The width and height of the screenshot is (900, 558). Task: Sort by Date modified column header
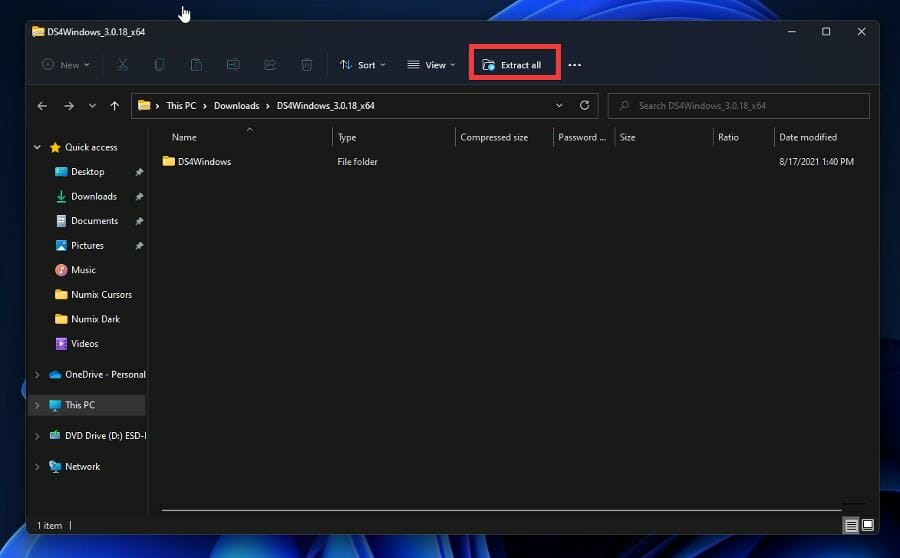pos(808,137)
